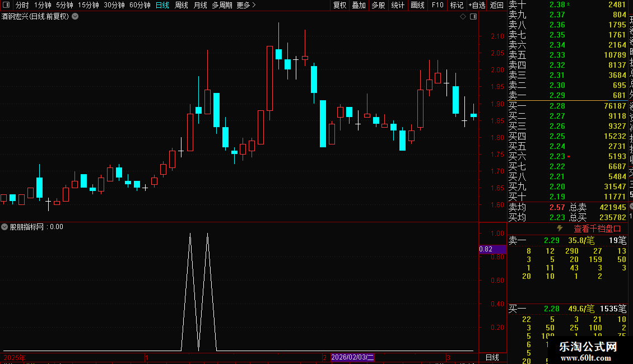Click the 买三 volume 9327

617,127
